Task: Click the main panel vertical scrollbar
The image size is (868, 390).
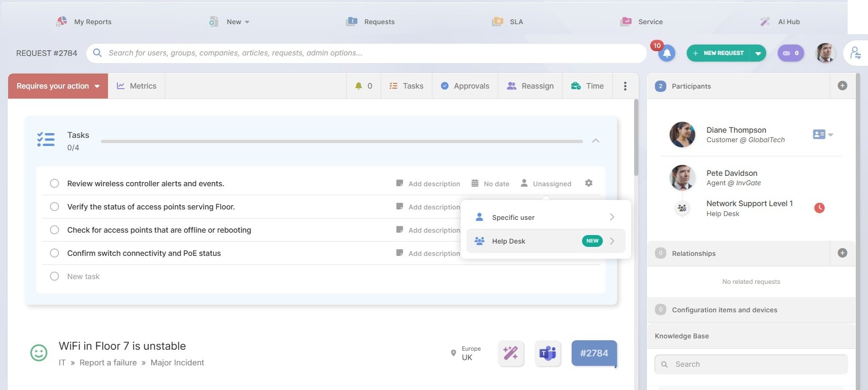Action: (636, 137)
